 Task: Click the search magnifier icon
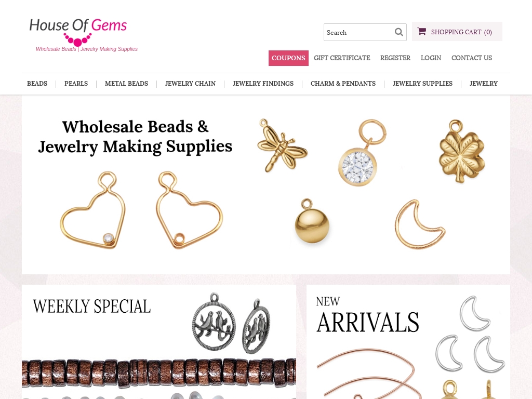[x=398, y=32]
